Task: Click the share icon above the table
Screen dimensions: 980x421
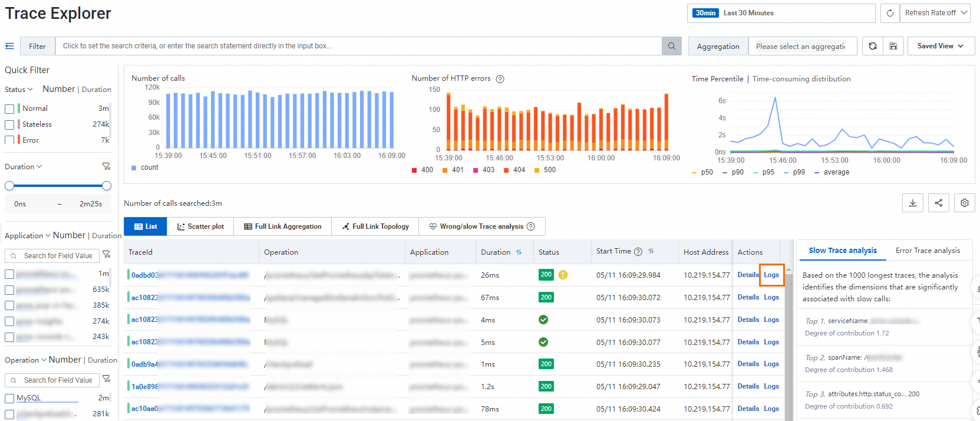Action: click(938, 203)
